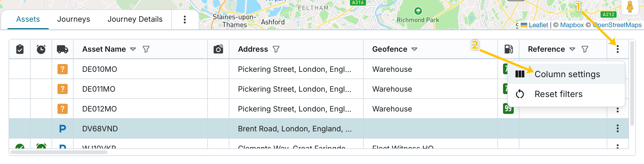644x164 pixels.
Task: Click the horizontal scrollbar below the table
Action: [59, 152]
